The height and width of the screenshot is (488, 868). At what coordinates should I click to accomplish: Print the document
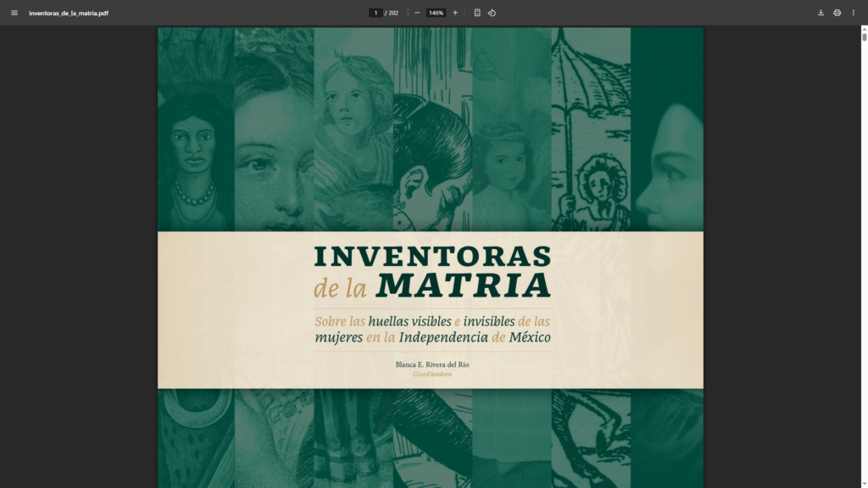(837, 13)
